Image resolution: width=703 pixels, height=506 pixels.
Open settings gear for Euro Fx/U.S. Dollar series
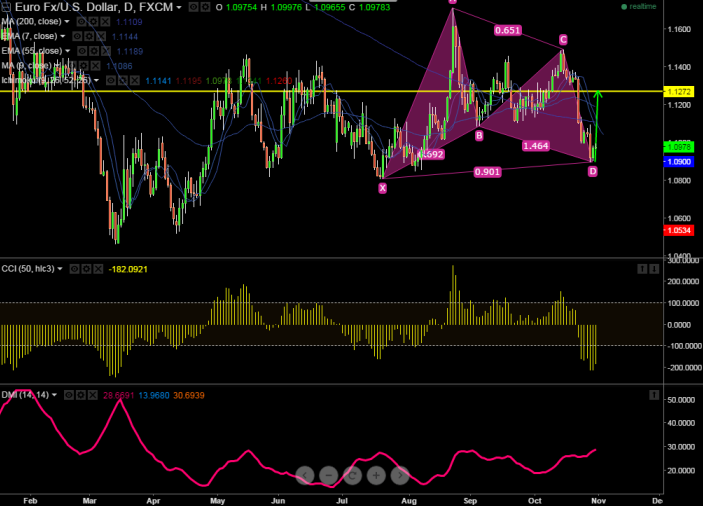pyautogui.click(x=205, y=7)
